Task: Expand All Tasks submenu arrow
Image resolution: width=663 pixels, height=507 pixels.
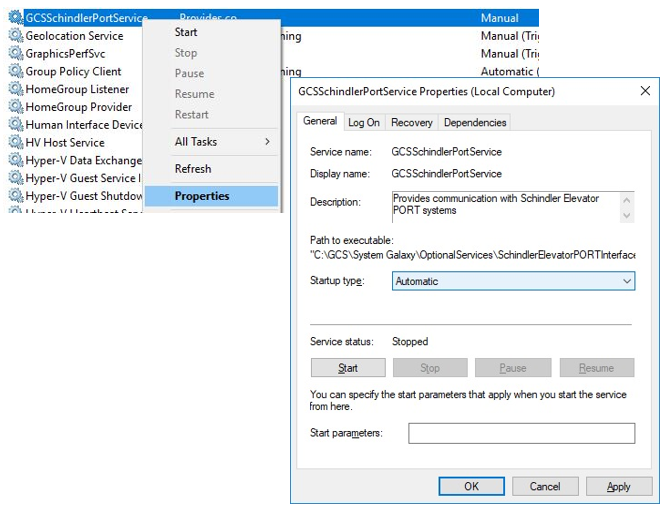Action: click(267, 142)
